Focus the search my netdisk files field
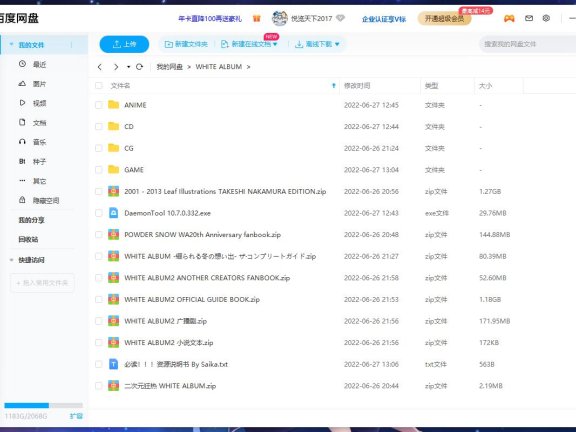The image size is (576, 432). click(528, 44)
